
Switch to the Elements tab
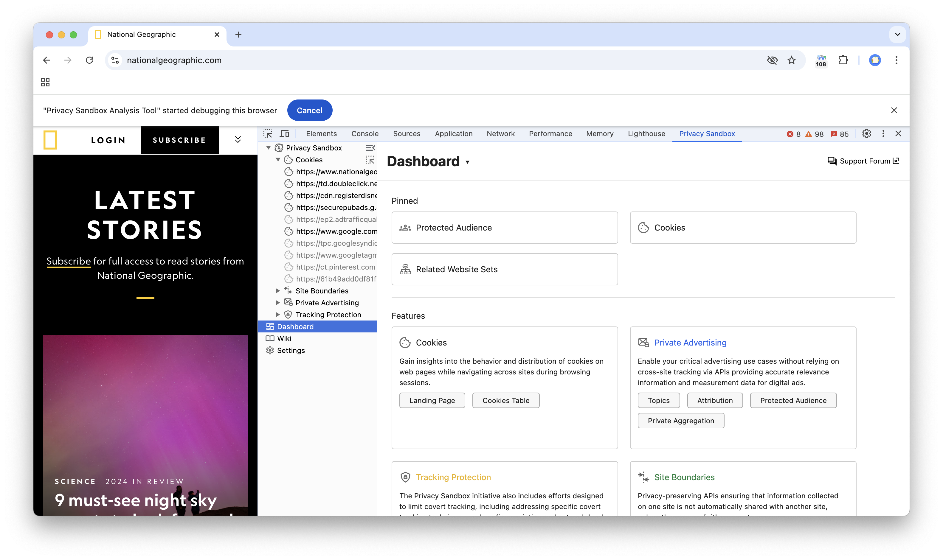(x=321, y=133)
